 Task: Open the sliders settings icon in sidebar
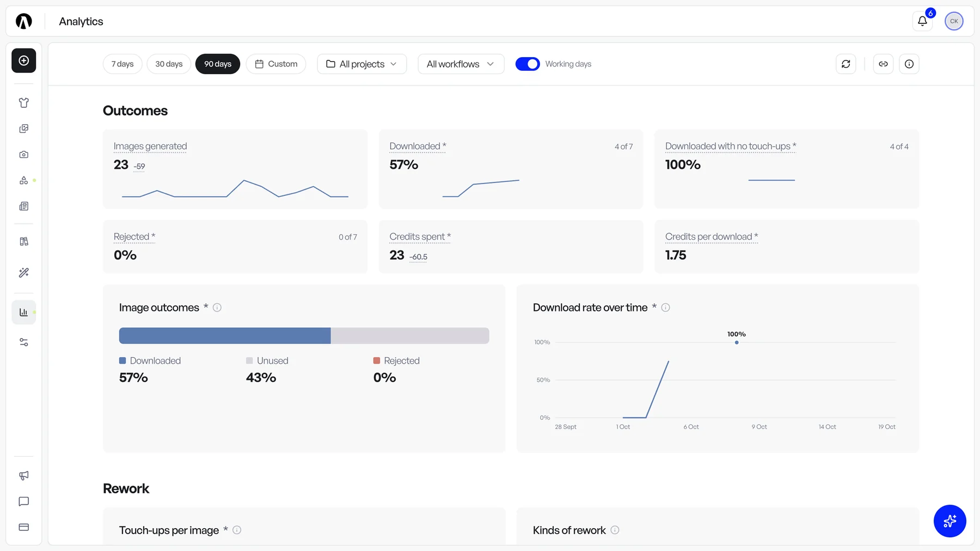[24, 342]
